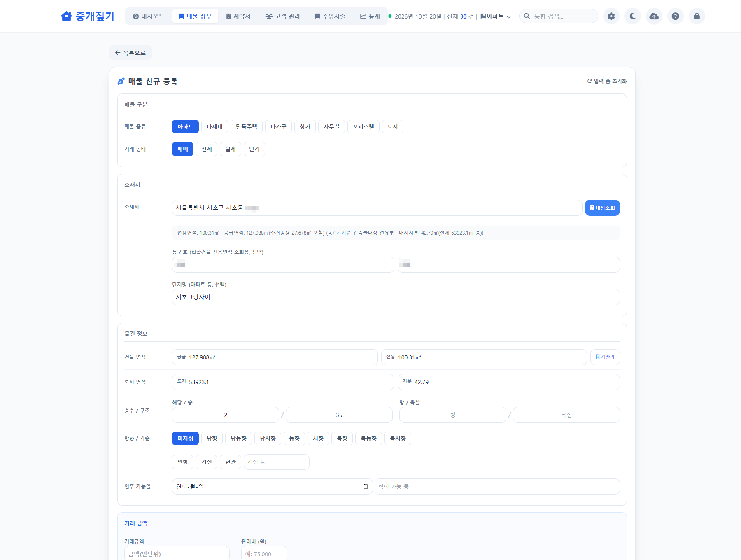Select 오피스텔 property type
Viewport: 741px width, 560px height.
coord(364,126)
